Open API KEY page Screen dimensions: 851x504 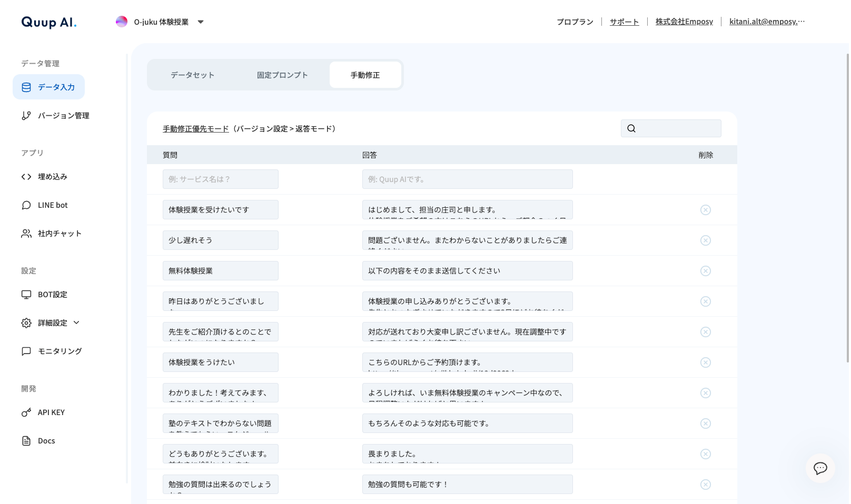point(51,412)
